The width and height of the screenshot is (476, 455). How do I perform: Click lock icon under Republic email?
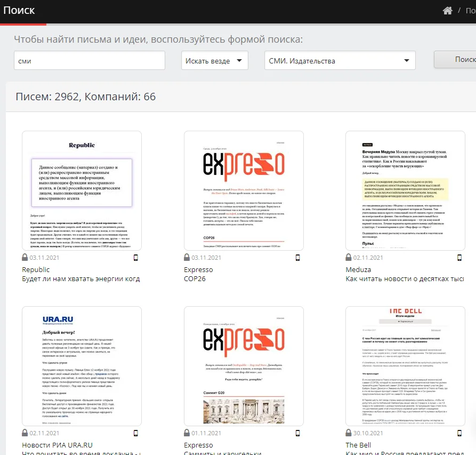pos(25,258)
